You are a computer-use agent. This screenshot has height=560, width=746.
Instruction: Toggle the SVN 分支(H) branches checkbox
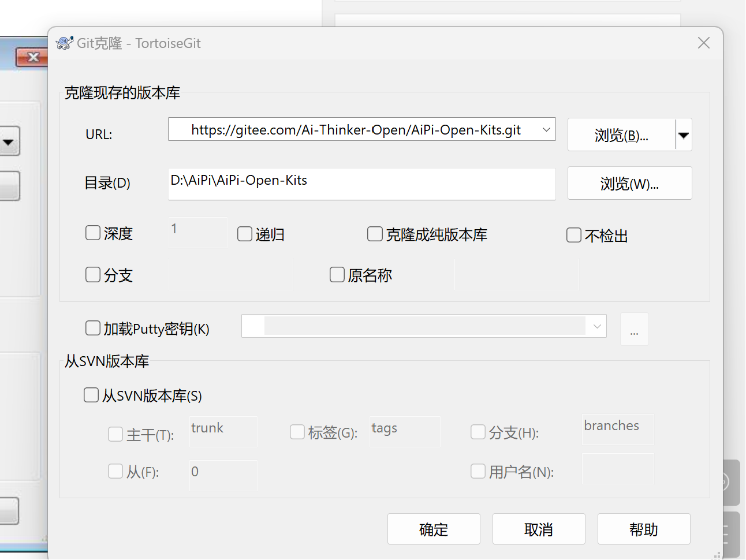(x=478, y=432)
